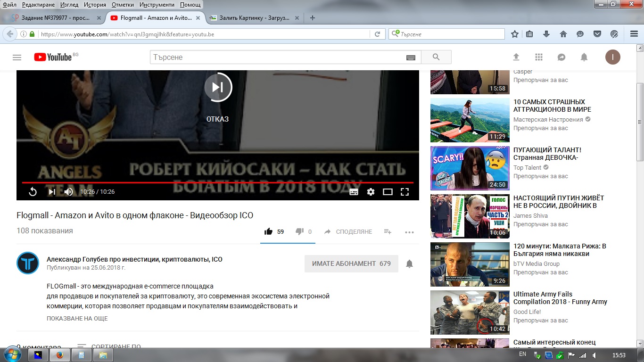644x362 pixels.
Task: Focus the YouTube search field Търсене
Action: click(x=278, y=57)
